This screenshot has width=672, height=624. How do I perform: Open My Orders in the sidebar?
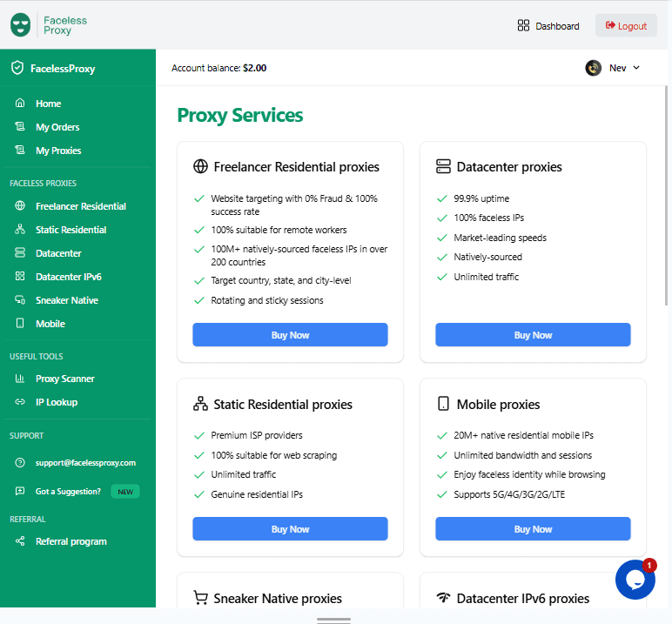57,127
